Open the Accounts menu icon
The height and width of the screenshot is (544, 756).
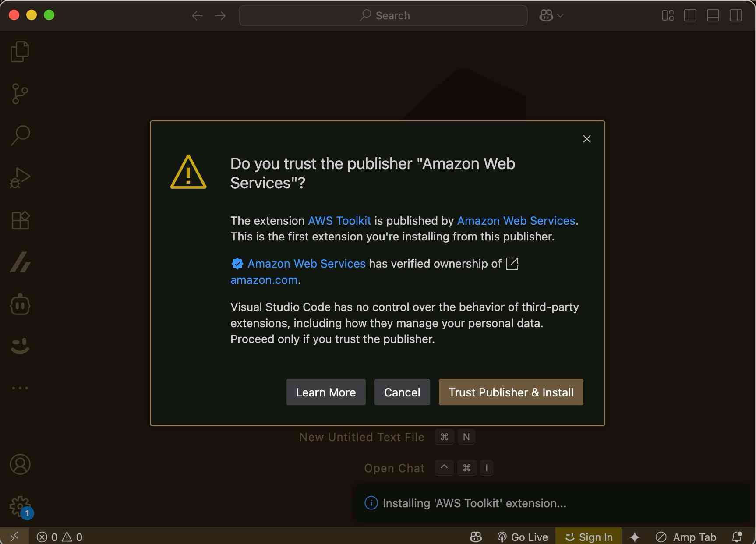point(20,464)
